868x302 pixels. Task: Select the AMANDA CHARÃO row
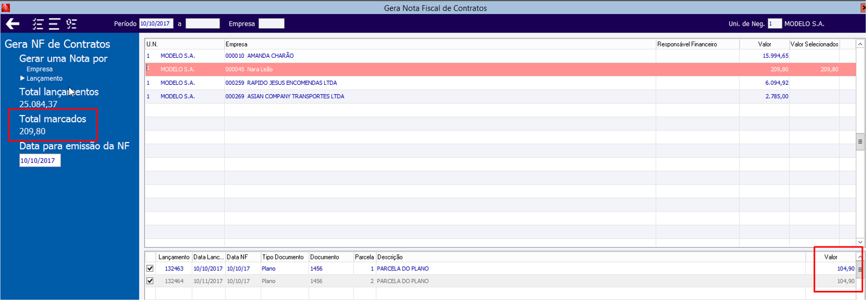click(500, 56)
